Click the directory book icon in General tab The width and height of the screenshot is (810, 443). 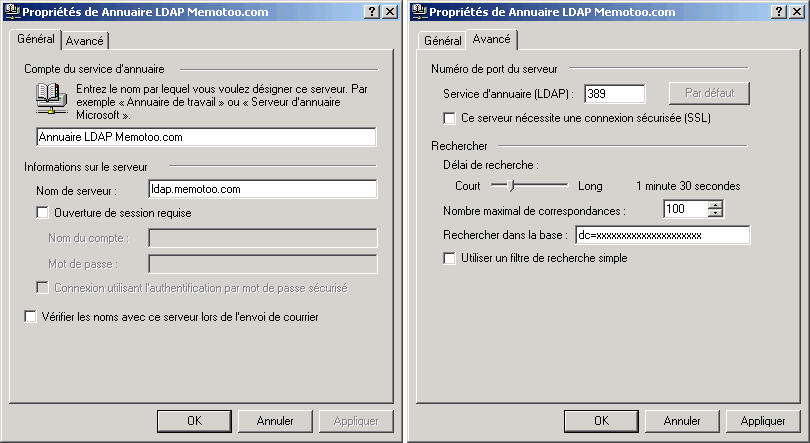click(x=51, y=99)
